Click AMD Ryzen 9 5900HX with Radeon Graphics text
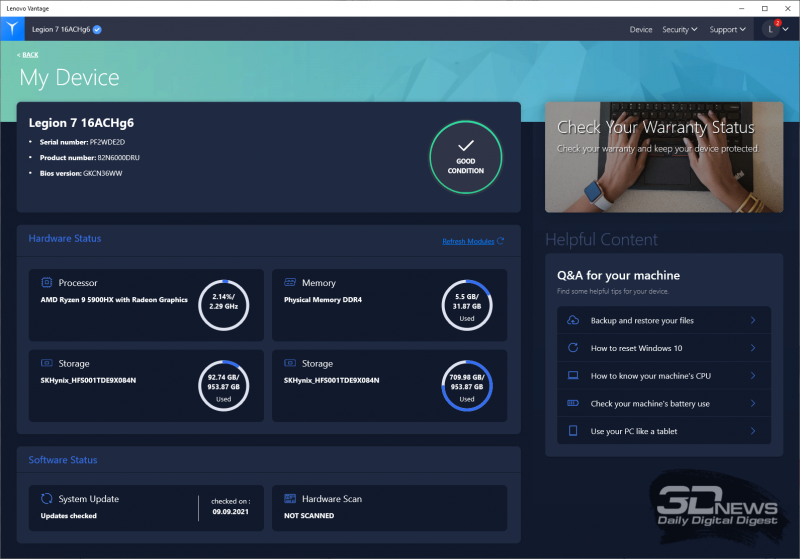 114,300
